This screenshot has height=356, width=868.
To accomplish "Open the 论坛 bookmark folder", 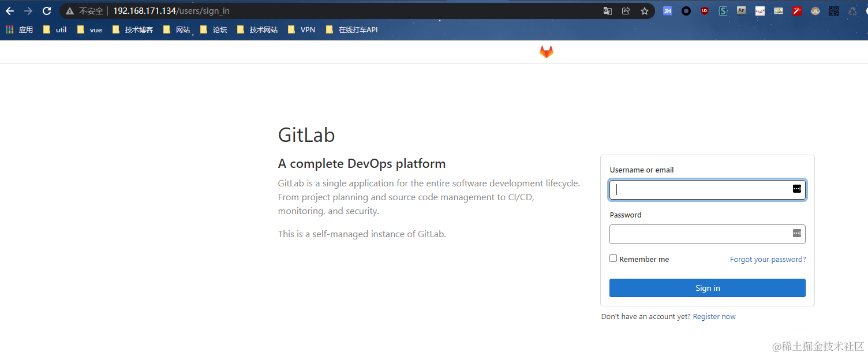I will click(x=214, y=29).
